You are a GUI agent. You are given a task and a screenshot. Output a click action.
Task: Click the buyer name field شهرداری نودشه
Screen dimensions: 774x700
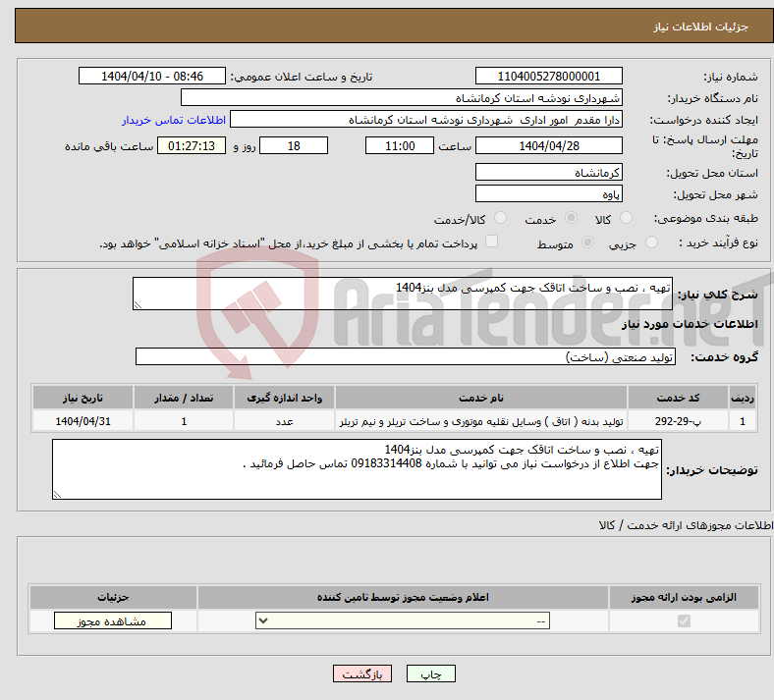coord(402,97)
